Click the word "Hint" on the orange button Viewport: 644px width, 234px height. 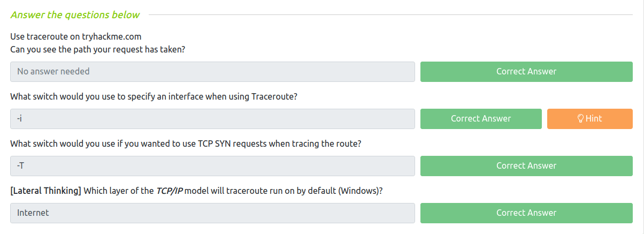594,119
